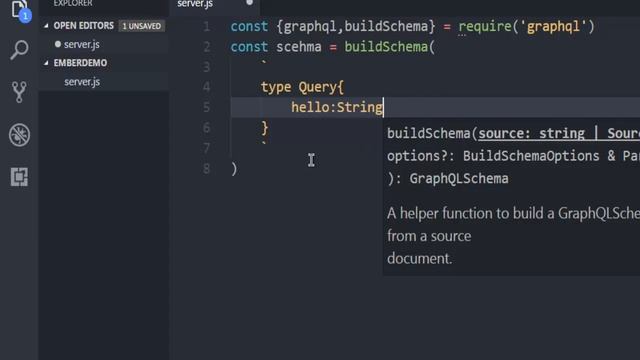This screenshot has width=640, height=360.
Task: Select server.js under EMBERDEMO
Action: (82, 82)
